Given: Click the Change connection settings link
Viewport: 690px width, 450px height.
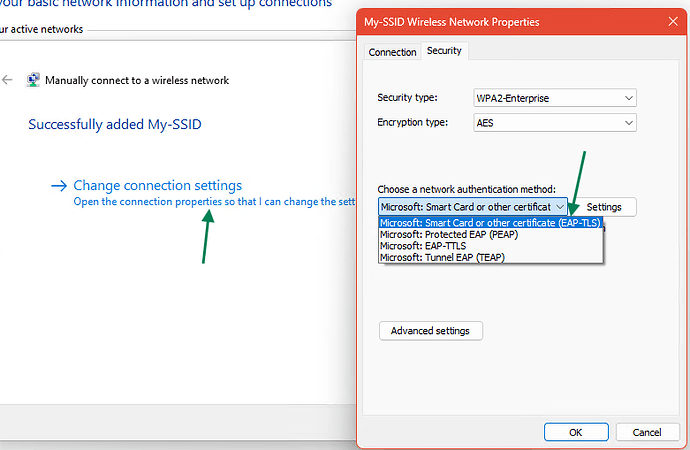Looking at the screenshot, I should [x=157, y=185].
